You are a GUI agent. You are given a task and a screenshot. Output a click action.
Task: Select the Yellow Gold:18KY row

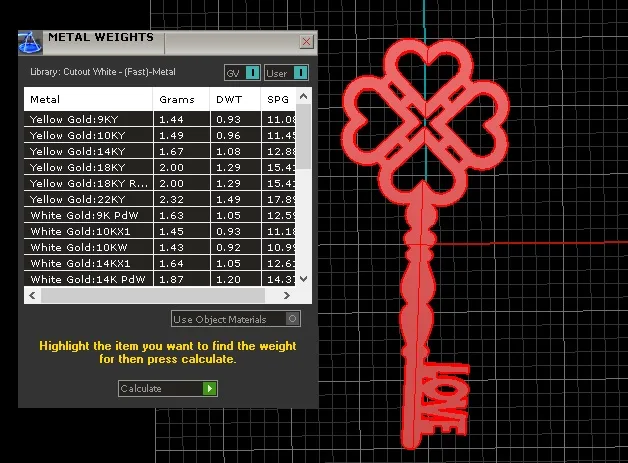click(x=160, y=167)
